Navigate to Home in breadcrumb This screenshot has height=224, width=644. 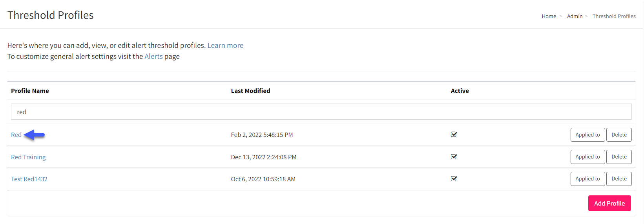(549, 16)
